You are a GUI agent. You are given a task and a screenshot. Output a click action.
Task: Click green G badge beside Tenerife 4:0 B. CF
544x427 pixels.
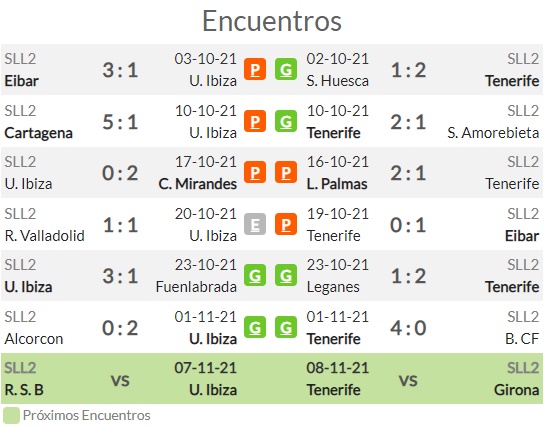tap(286, 327)
